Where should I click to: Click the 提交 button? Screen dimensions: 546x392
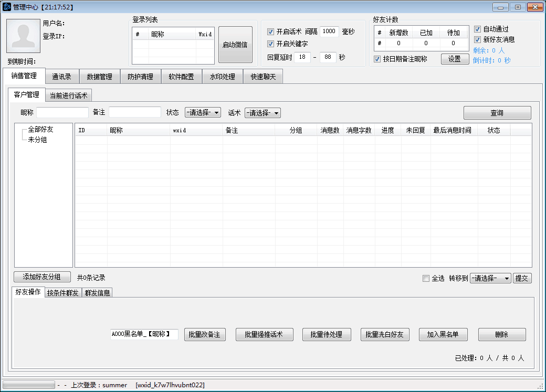(x=522, y=278)
